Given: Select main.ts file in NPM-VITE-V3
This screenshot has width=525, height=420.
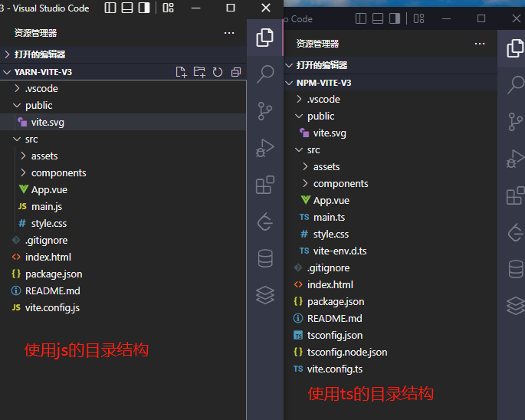Looking at the screenshot, I should click(329, 217).
